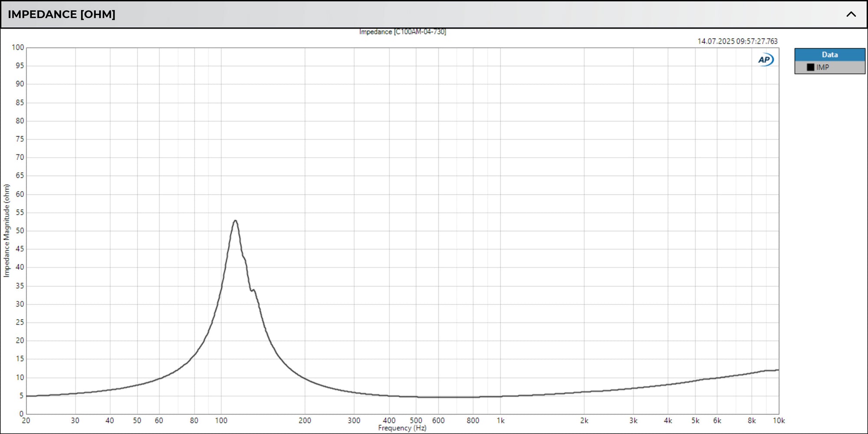Click the 20 label on the frequency axis
This screenshot has width=868, height=434.
click(26, 421)
